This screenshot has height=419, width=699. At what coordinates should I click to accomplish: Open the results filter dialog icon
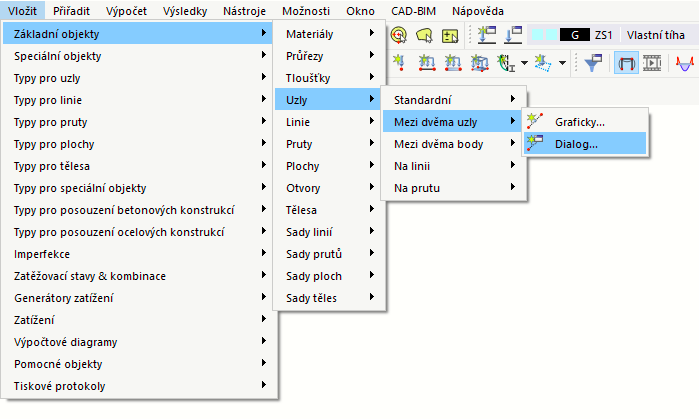[x=593, y=63]
